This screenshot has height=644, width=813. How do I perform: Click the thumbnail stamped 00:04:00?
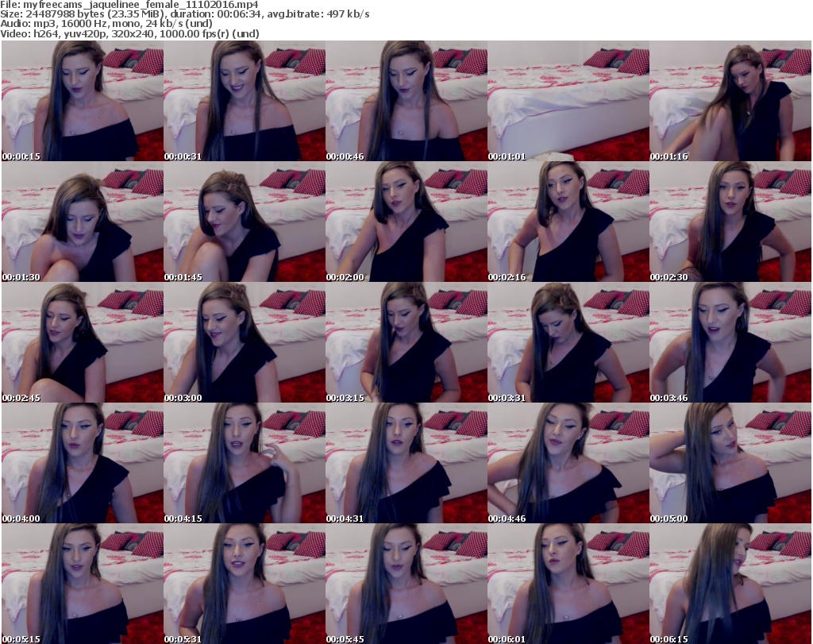click(x=83, y=463)
